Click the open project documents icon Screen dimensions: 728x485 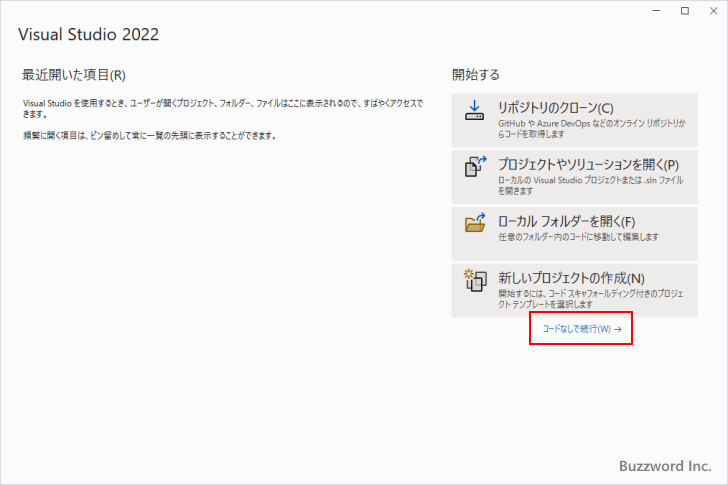click(x=475, y=167)
